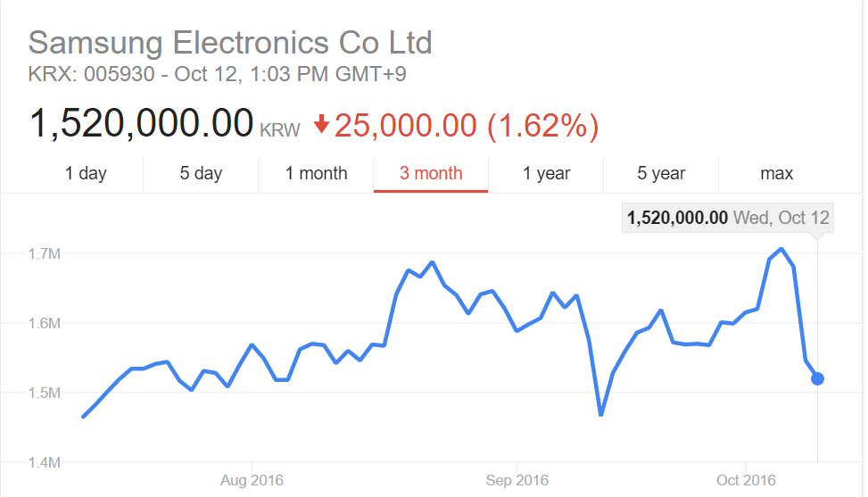Click the Oct 2016 axis label
This screenshot has height=497, width=868.
point(746,480)
